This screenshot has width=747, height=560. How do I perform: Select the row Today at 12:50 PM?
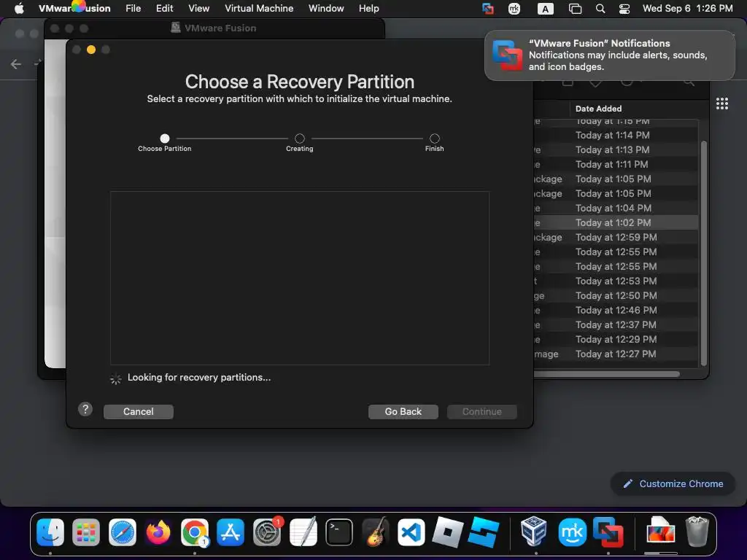(x=616, y=296)
